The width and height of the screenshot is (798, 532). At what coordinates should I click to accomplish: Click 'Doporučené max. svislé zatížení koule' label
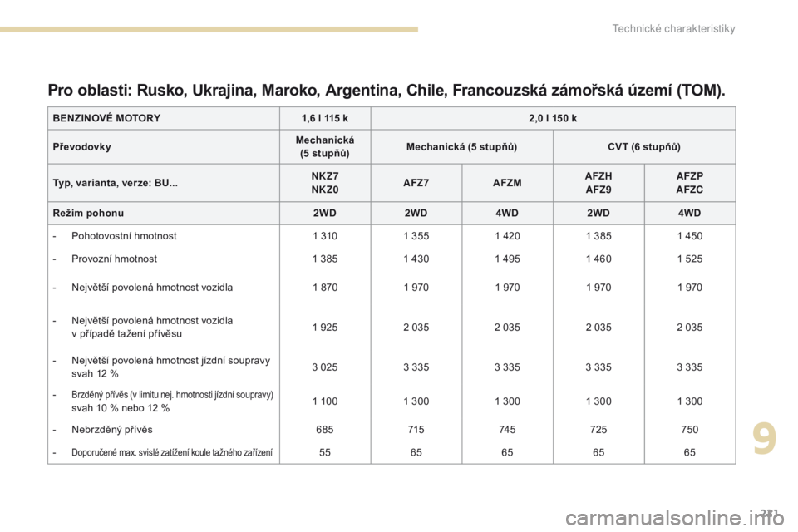click(172, 452)
